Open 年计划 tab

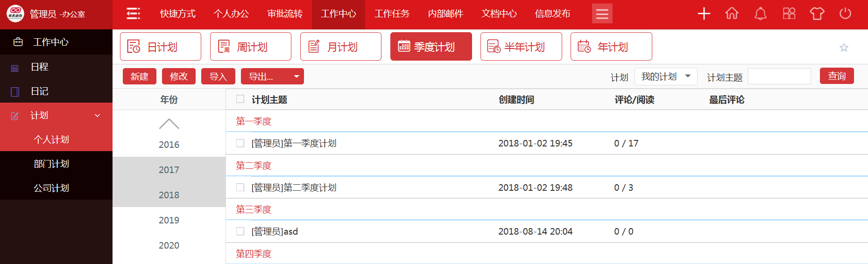click(611, 47)
